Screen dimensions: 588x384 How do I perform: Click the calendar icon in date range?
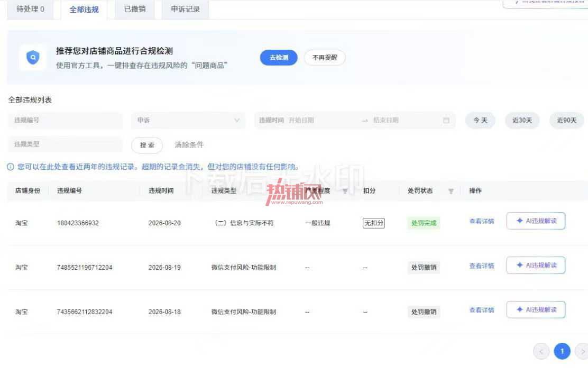tap(446, 121)
